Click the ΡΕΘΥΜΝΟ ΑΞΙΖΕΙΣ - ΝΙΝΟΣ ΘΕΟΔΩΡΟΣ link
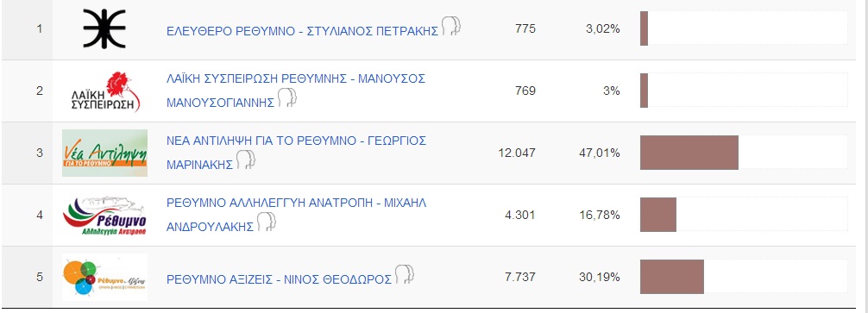The height and width of the screenshot is (313, 868). 279,279
